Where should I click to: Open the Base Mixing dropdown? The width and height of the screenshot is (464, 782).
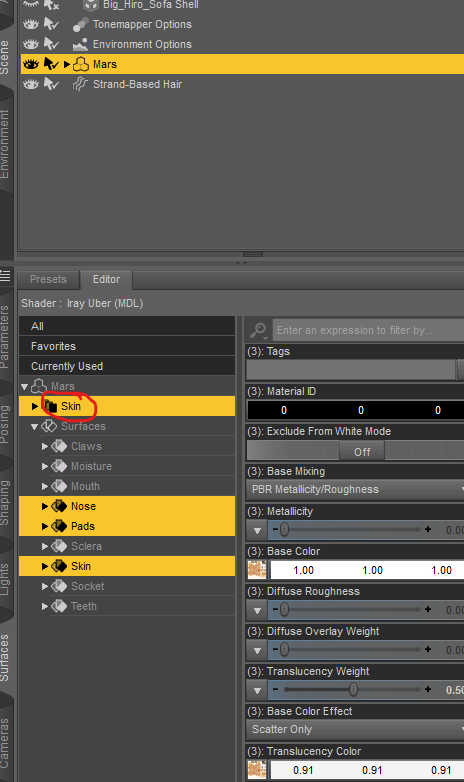coord(355,489)
